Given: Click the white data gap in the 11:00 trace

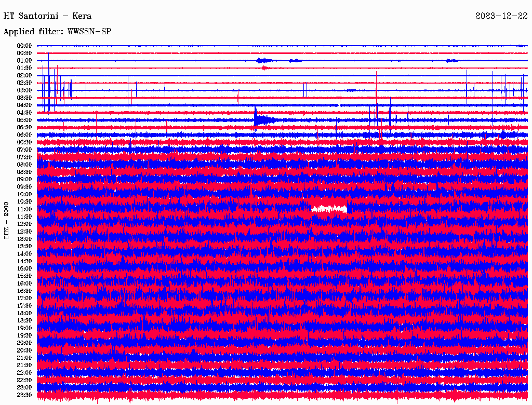Looking at the screenshot, I should coord(328,209).
